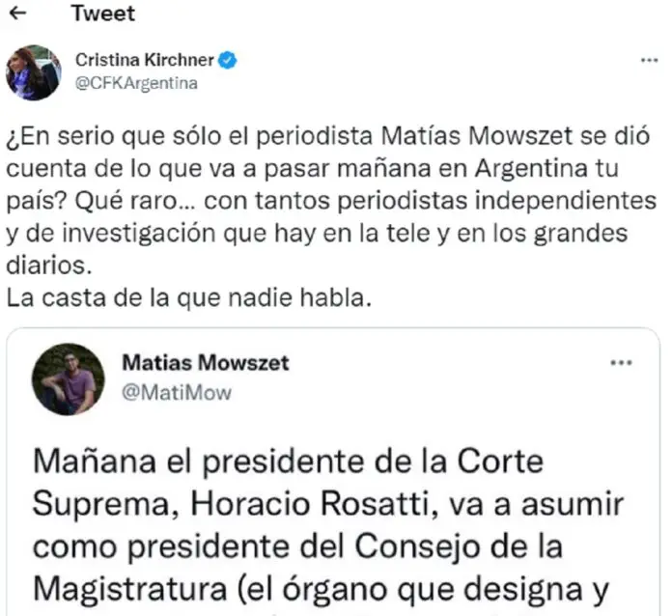Open the @CFKArgentina handle
The image size is (672, 616).
(136, 83)
